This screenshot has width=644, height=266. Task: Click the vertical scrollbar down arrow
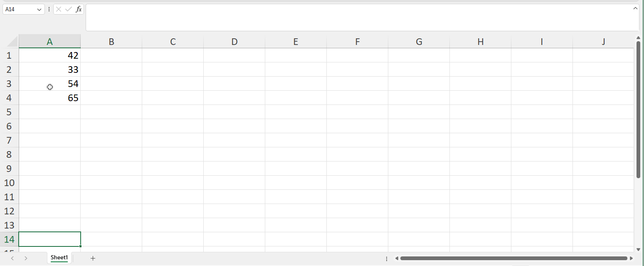tap(639, 249)
